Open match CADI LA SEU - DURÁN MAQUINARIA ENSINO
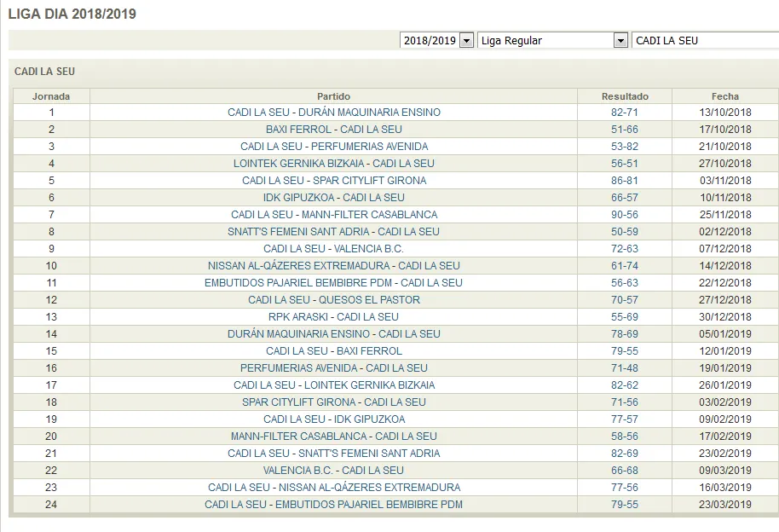The height and width of the screenshot is (532, 779). pos(334,113)
